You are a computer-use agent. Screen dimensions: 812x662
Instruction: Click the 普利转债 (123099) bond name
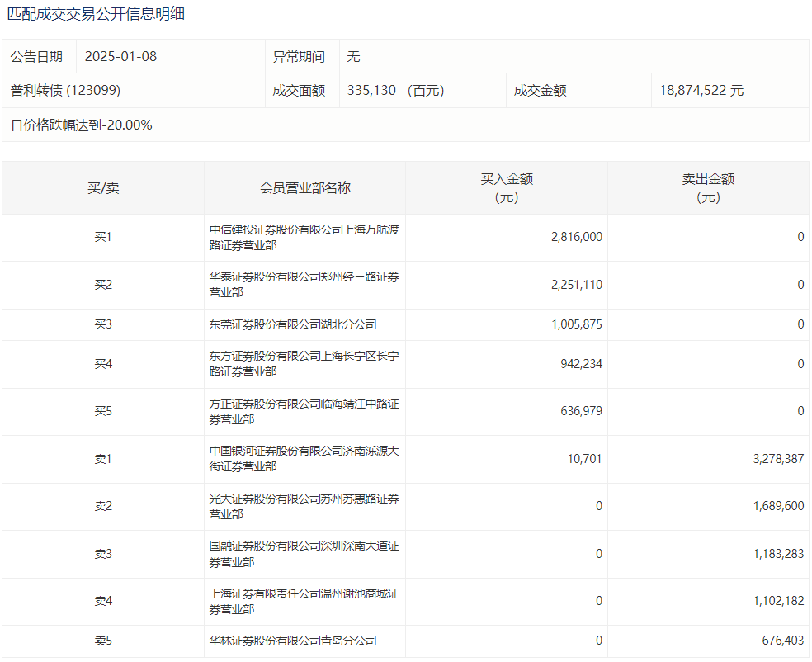(65, 91)
